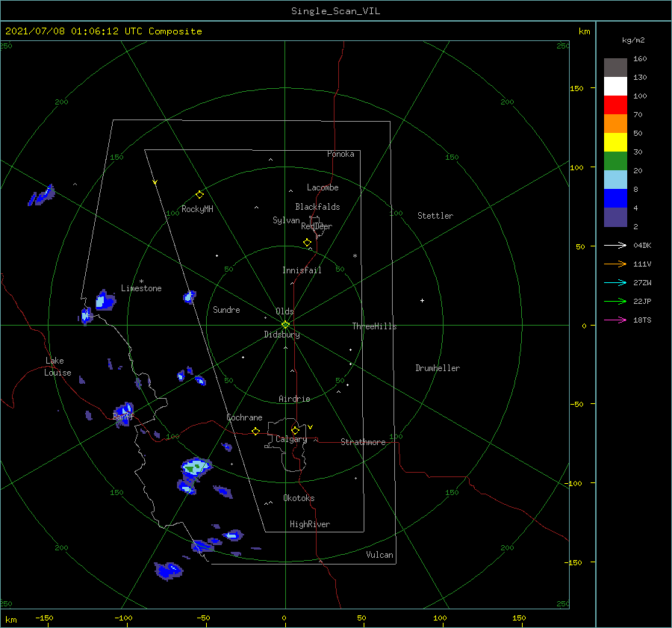Click the Cochrane city label
Image resolution: width=672 pixels, height=628 pixels.
click(x=244, y=417)
